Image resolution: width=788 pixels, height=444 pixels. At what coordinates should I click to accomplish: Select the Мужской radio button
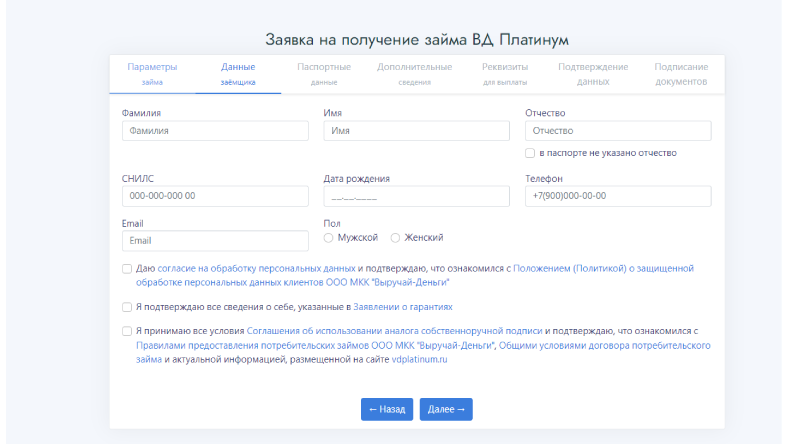(x=328, y=238)
